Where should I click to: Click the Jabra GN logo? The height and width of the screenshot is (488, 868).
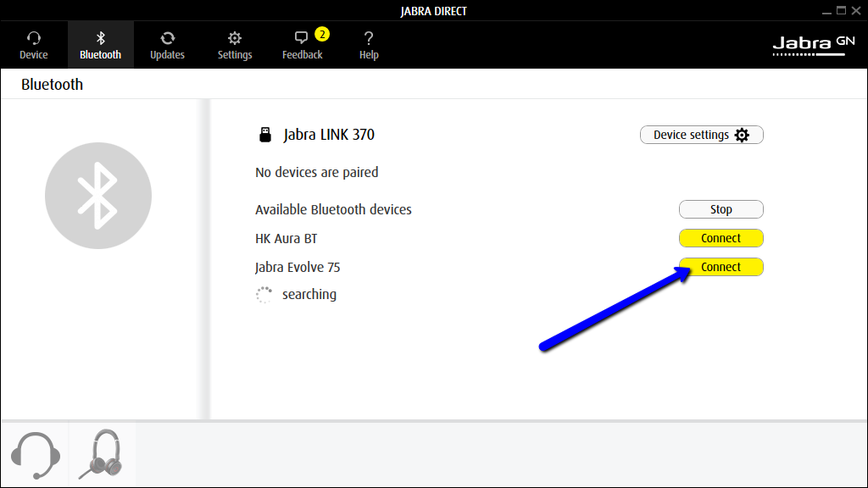tap(814, 46)
